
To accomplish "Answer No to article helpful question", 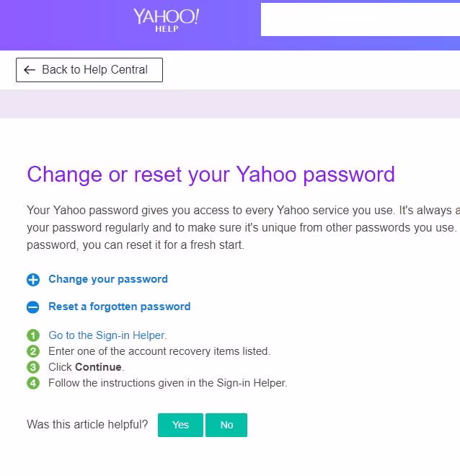I will point(226,425).
